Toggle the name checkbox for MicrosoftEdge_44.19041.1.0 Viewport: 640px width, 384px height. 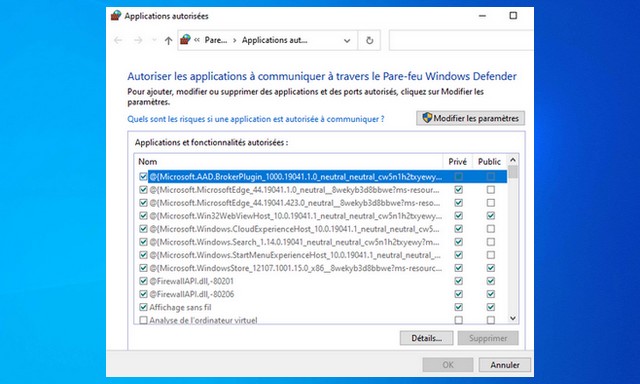pyautogui.click(x=143, y=190)
